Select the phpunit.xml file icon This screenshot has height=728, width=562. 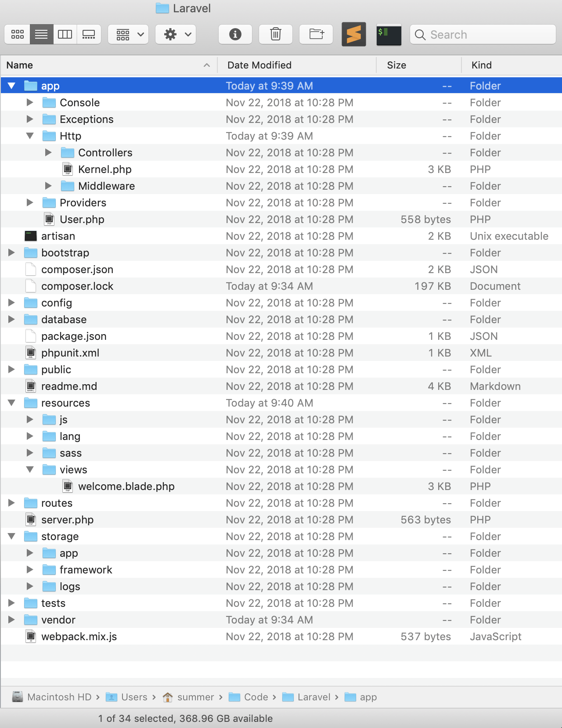tap(31, 353)
